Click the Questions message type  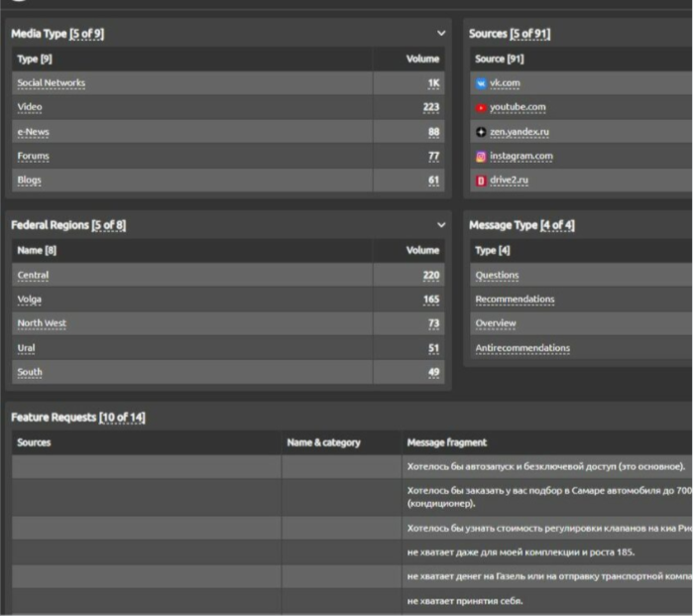[x=497, y=275]
